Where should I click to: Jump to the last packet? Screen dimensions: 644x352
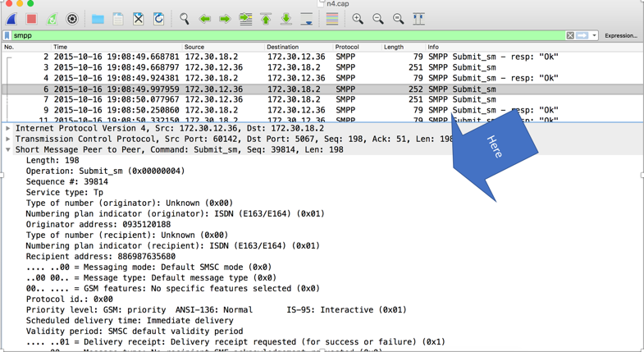[286, 19]
